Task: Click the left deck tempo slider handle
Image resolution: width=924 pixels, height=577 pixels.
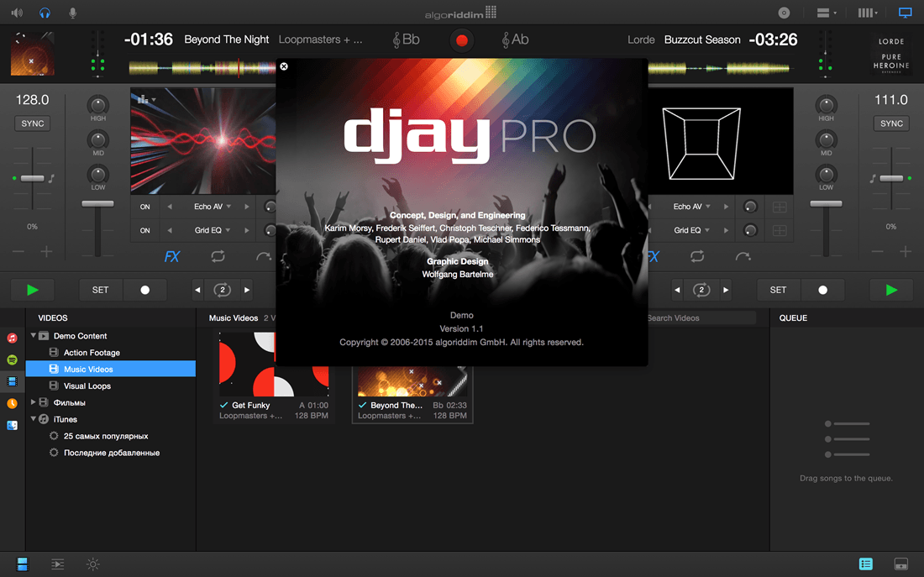Action: tap(33, 178)
